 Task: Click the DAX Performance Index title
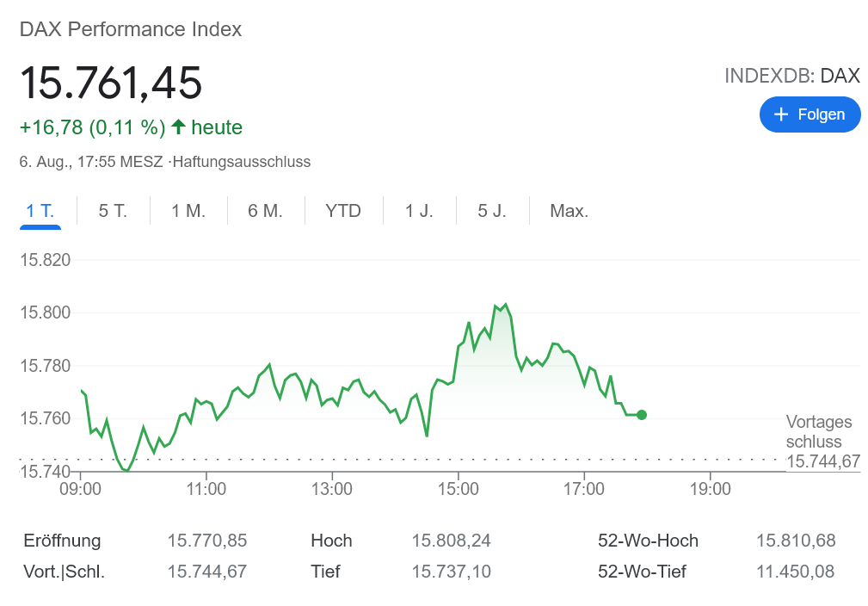[x=131, y=29]
